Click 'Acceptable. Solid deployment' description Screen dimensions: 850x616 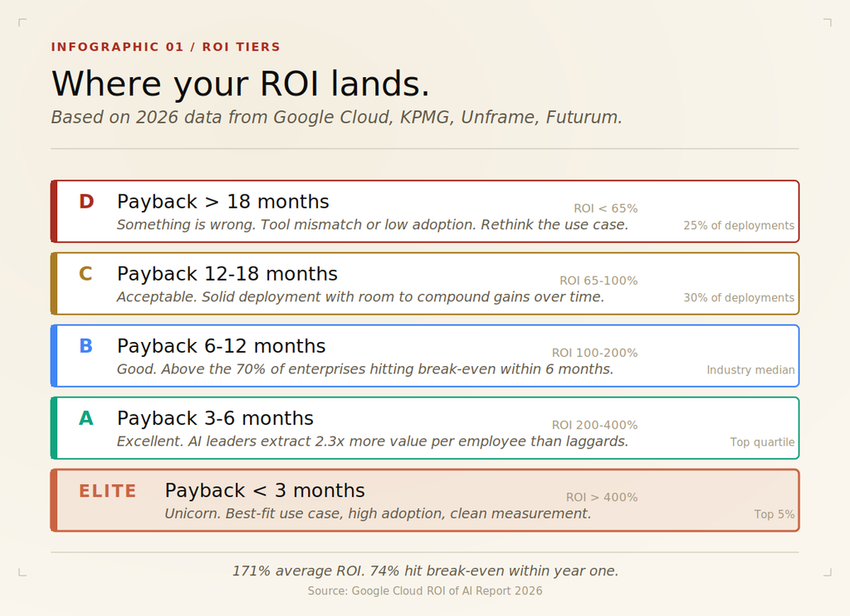point(360,296)
